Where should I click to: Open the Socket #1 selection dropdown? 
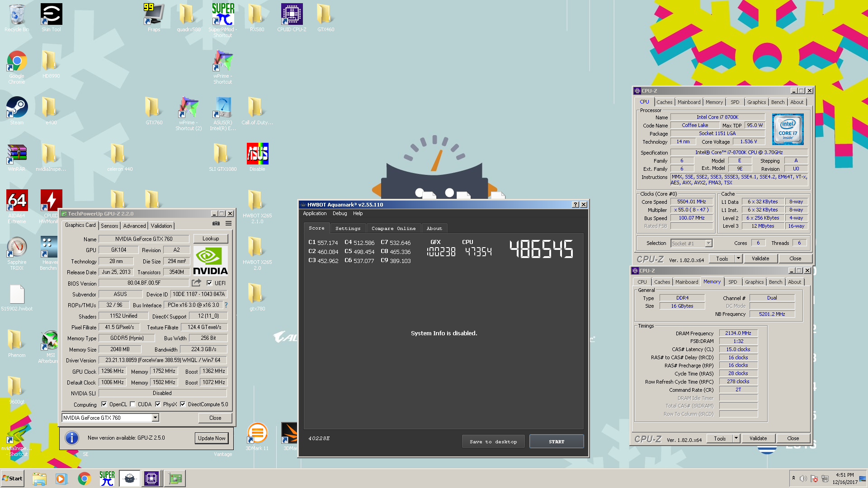(708, 244)
